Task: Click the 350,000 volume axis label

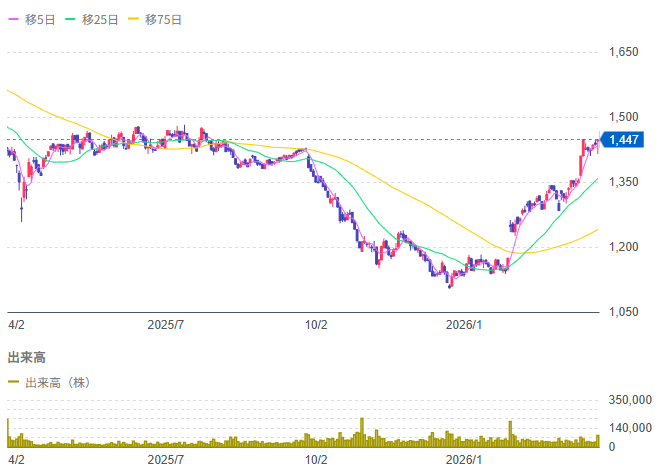Action: click(630, 400)
